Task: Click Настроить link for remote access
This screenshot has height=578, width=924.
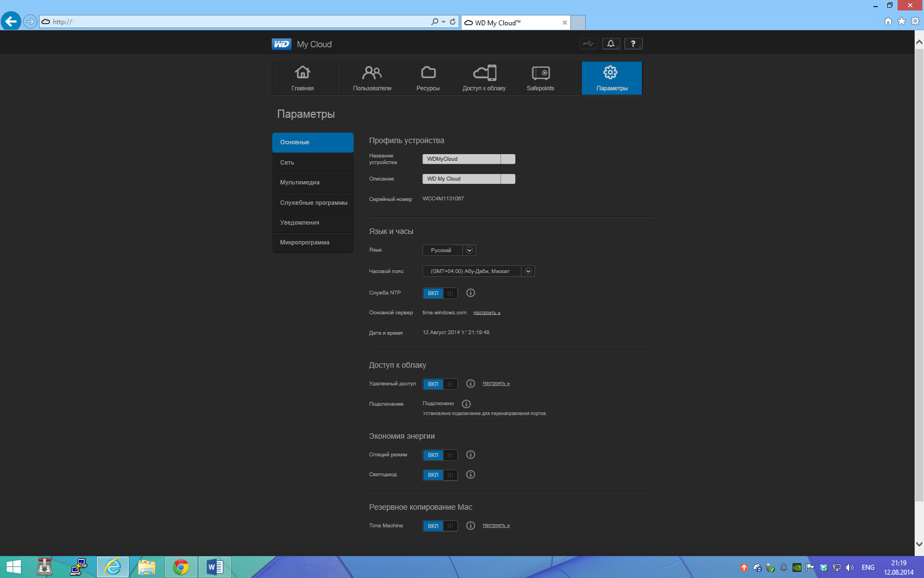Action: pyautogui.click(x=496, y=383)
